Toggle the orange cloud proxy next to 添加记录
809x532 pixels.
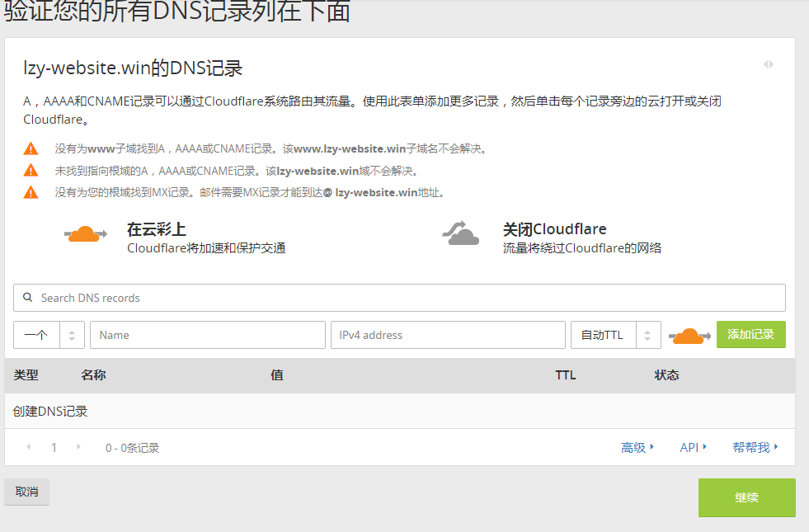coord(689,335)
